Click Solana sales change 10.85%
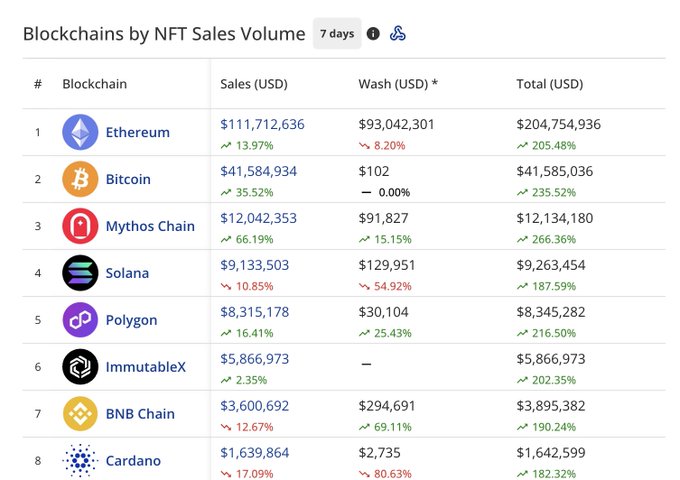Screen dimensions: 680x480 coord(247,286)
